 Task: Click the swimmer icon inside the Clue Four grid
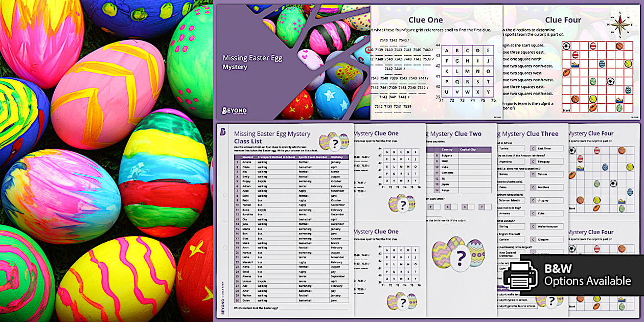(x=575, y=64)
